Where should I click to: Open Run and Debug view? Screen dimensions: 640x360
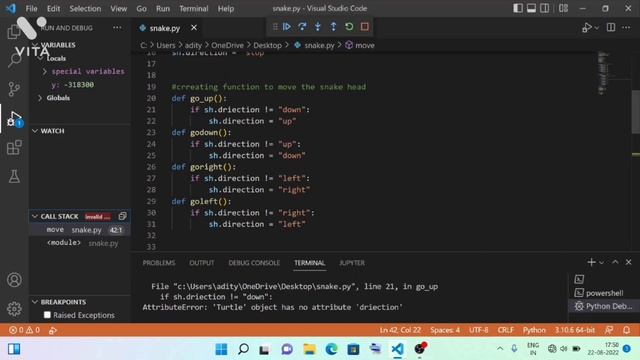tap(14, 118)
